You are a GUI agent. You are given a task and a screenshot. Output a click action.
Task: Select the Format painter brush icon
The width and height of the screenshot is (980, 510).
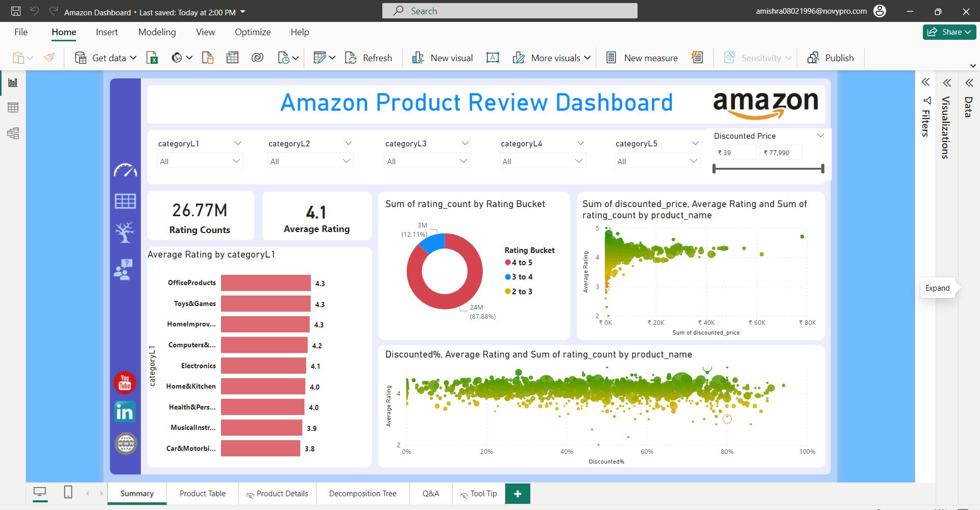[49, 58]
